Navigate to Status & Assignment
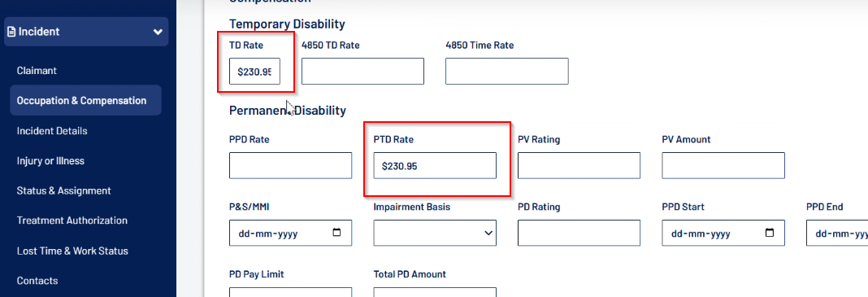 (63, 190)
